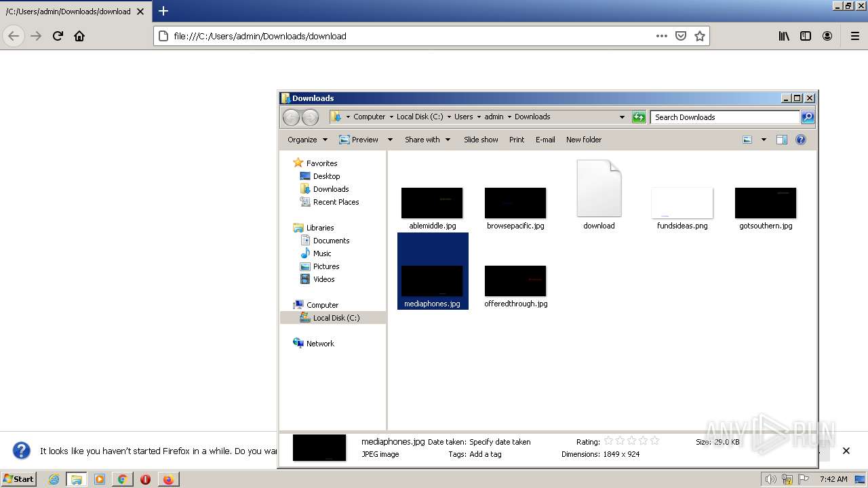Click the Firefox URL address field

tap(411, 36)
